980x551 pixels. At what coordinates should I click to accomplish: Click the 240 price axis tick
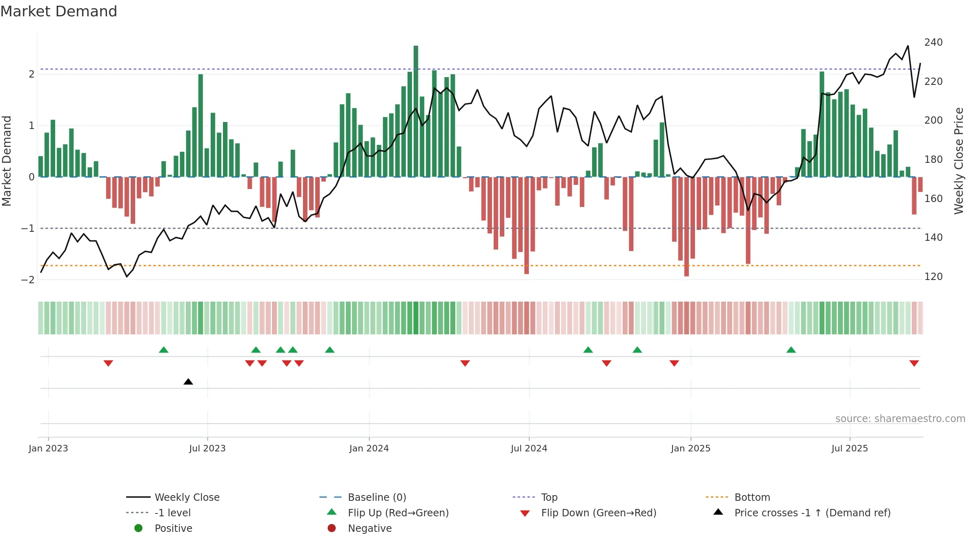click(x=933, y=42)
